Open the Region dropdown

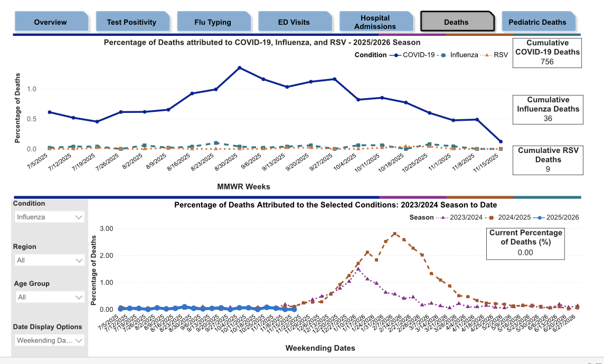point(49,260)
